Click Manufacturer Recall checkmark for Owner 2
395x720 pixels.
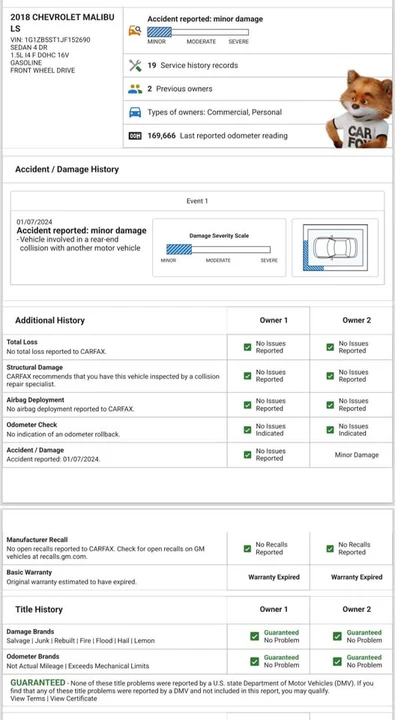tap(330, 548)
